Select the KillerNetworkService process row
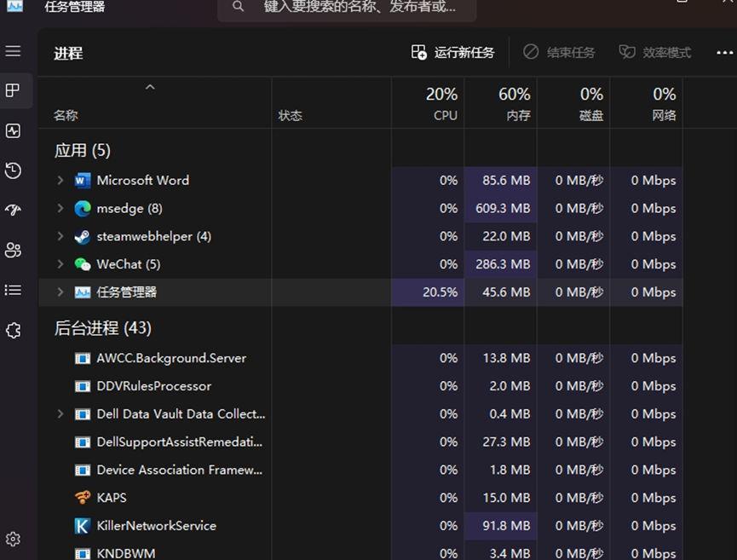737x560 pixels. (x=157, y=526)
